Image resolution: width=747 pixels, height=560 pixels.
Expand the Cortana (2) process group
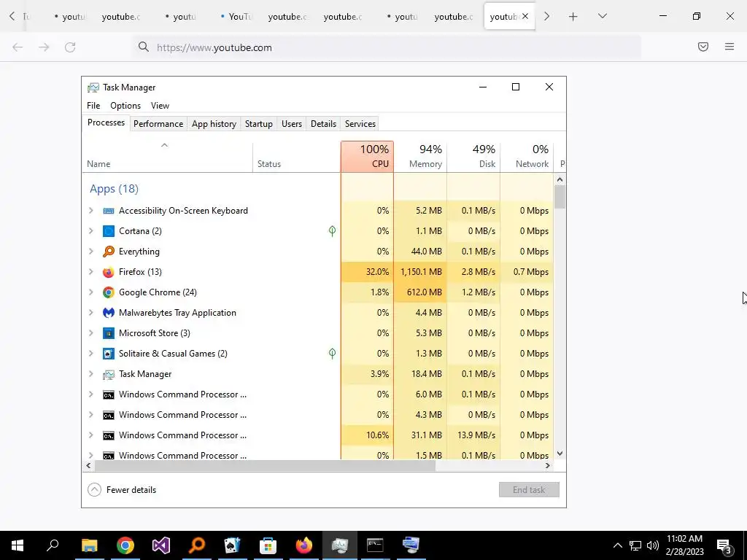point(91,231)
